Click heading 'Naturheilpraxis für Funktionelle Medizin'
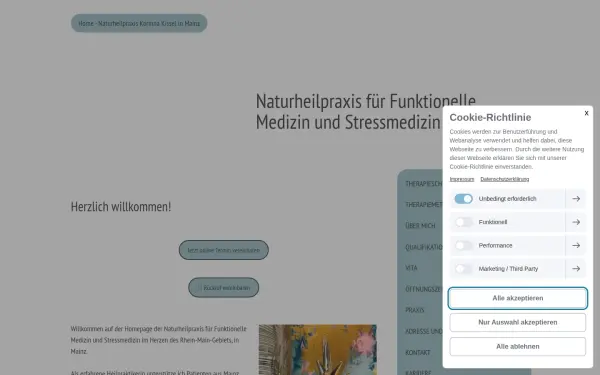The width and height of the screenshot is (600, 375). pyautogui.click(x=365, y=112)
